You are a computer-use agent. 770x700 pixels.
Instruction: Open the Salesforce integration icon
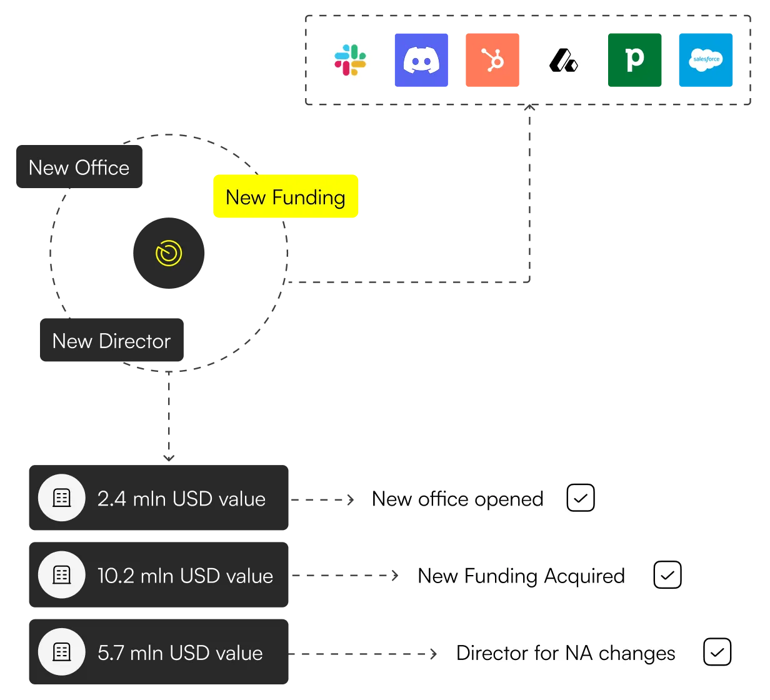point(706,60)
